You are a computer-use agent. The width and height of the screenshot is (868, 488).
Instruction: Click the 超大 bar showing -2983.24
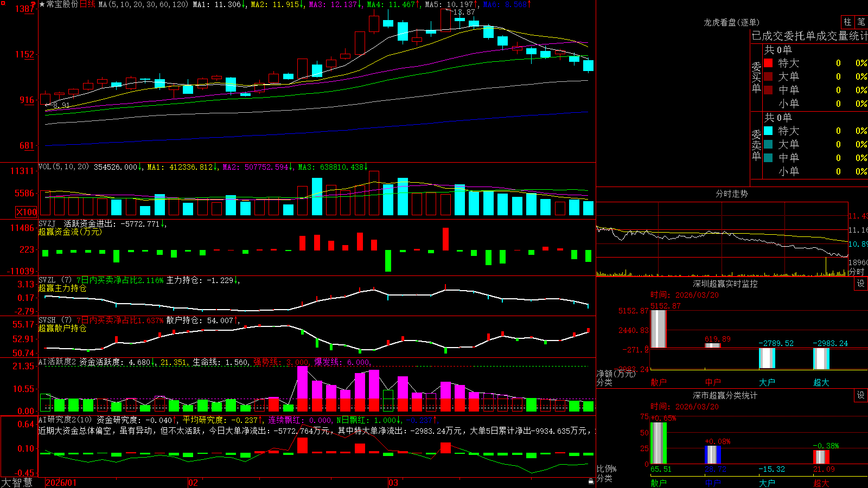click(821, 359)
